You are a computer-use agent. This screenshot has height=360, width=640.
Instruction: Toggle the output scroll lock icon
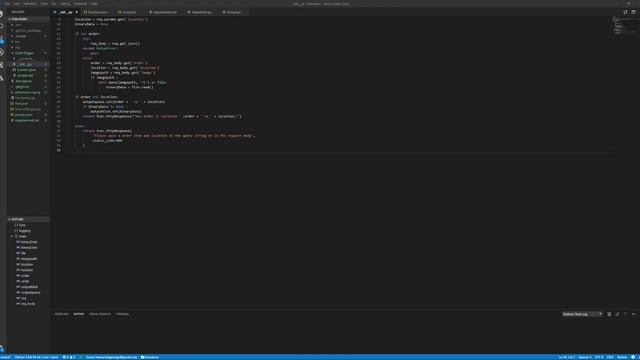(x=617, y=314)
